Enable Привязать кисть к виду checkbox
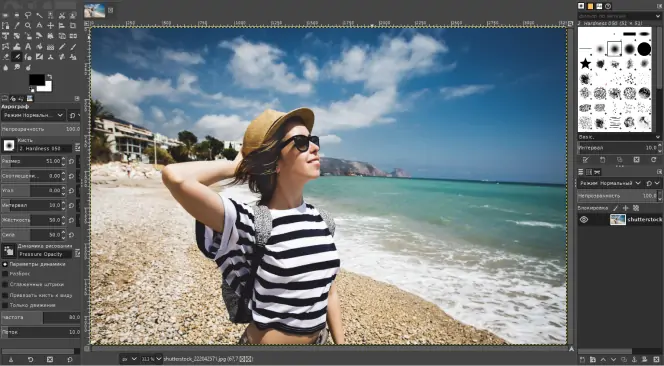This screenshot has width=664, height=366. [5, 295]
